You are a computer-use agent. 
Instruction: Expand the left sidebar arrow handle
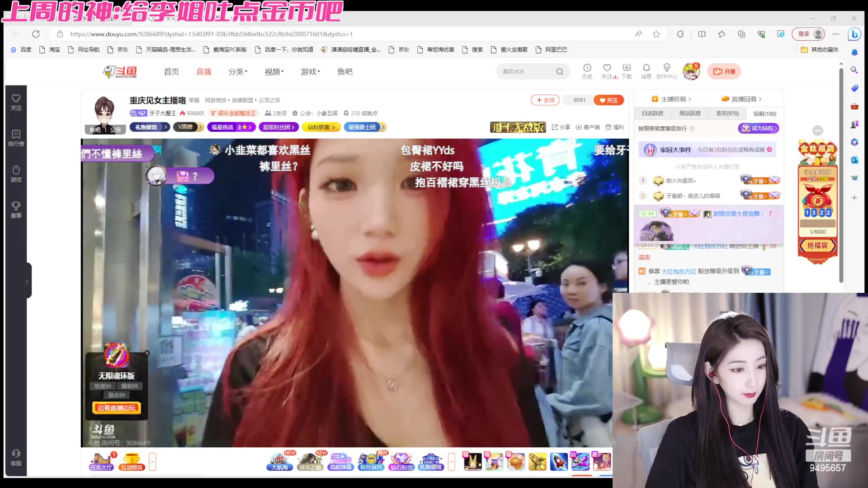[x=27, y=281]
